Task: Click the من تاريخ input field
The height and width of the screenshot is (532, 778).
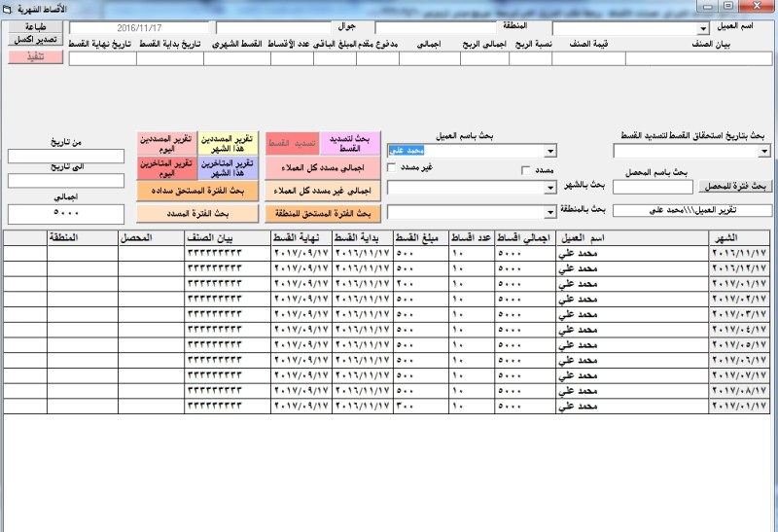Action: (x=66, y=156)
